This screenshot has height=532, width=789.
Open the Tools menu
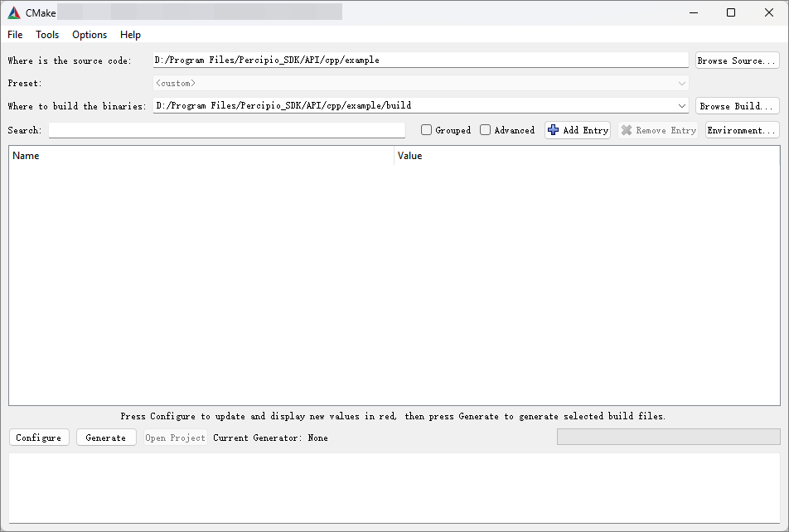coord(47,35)
